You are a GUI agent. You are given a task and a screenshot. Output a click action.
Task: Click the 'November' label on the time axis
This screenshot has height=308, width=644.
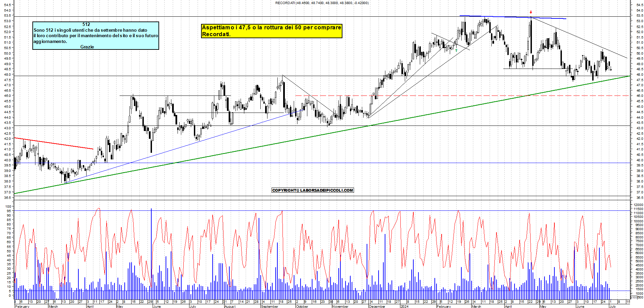coord(340,306)
